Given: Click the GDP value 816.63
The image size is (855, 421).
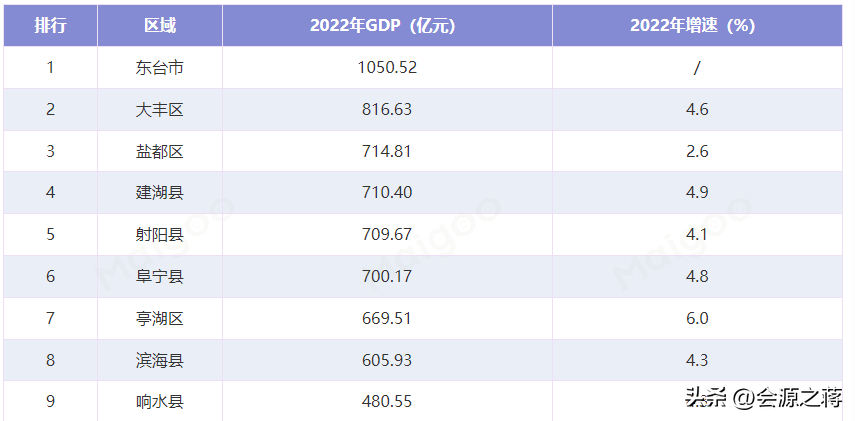Looking at the screenshot, I should 387,110.
